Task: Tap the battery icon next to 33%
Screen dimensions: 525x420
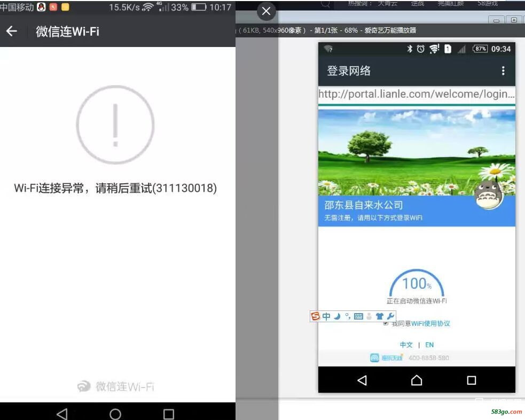Action: pyautogui.click(x=199, y=7)
